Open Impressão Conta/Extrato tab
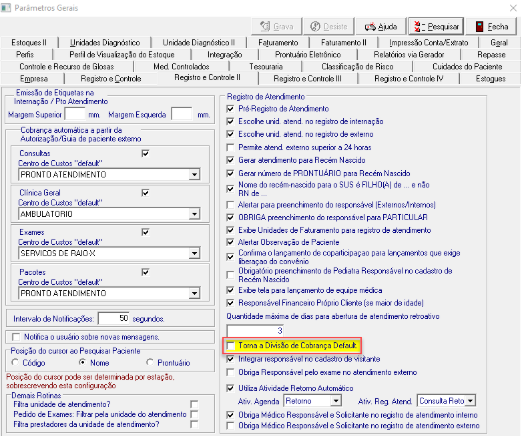 point(428,43)
